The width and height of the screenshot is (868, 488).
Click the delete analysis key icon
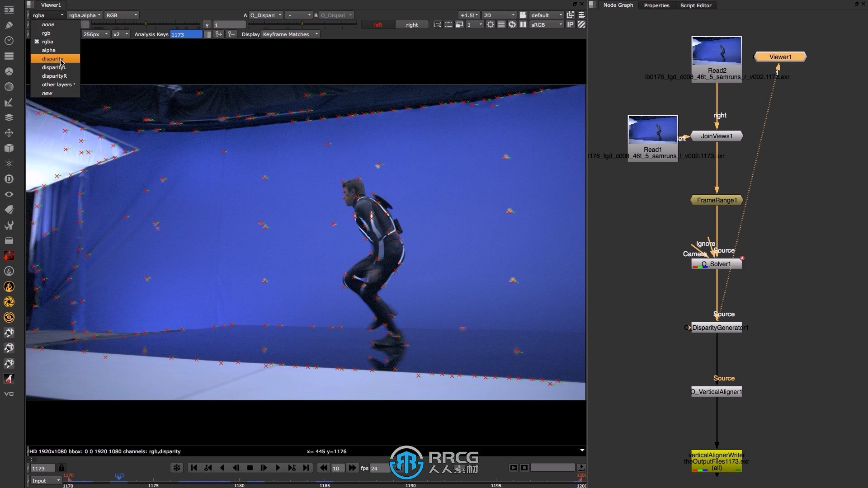(231, 34)
